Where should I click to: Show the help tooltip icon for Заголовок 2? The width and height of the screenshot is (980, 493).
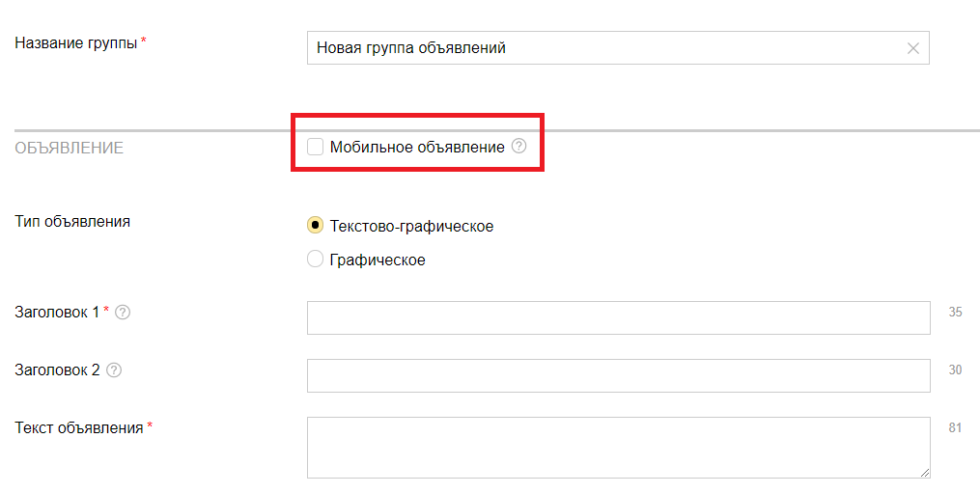pos(114,370)
